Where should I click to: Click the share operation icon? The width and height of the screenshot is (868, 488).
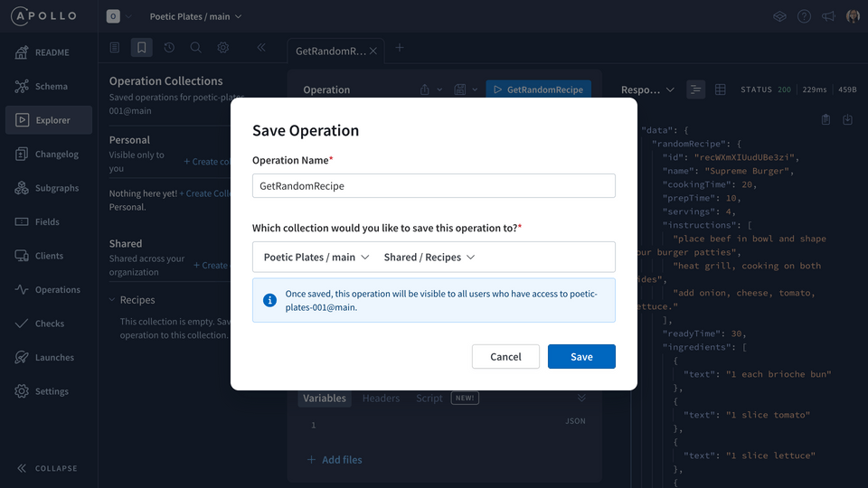coord(425,89)
